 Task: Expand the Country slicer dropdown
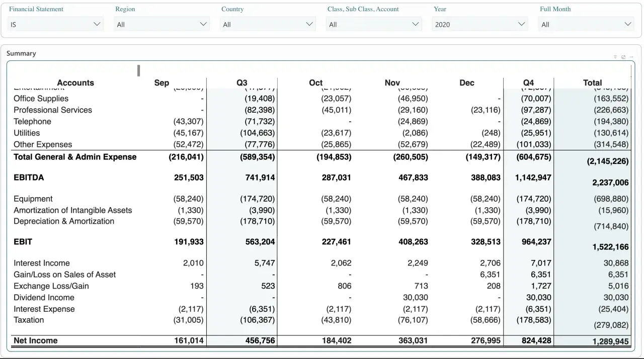pos(268,24)
